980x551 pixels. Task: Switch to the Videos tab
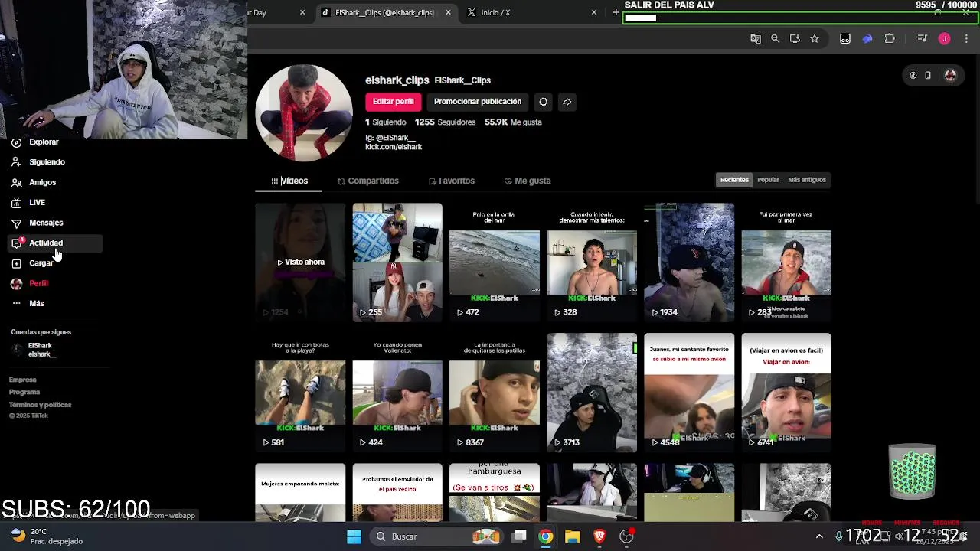tap(289, 181)
